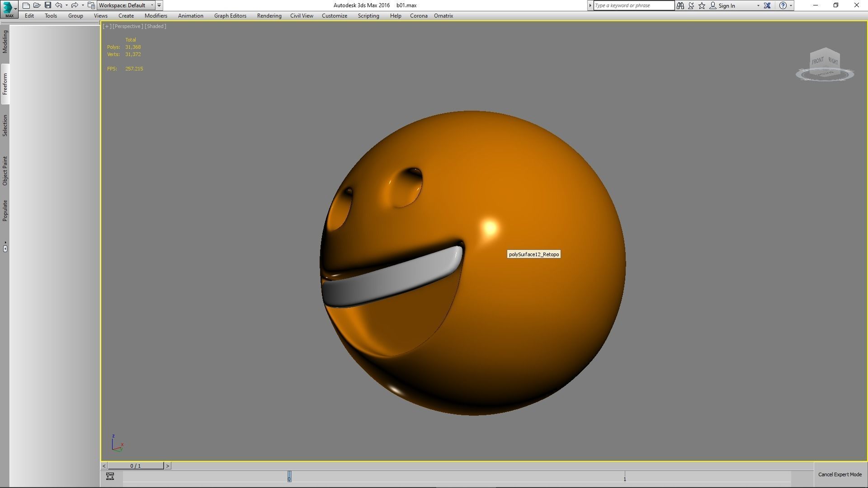Click the Cancel Expert Mode button
The image size is (868, 488).
point(840,474)
